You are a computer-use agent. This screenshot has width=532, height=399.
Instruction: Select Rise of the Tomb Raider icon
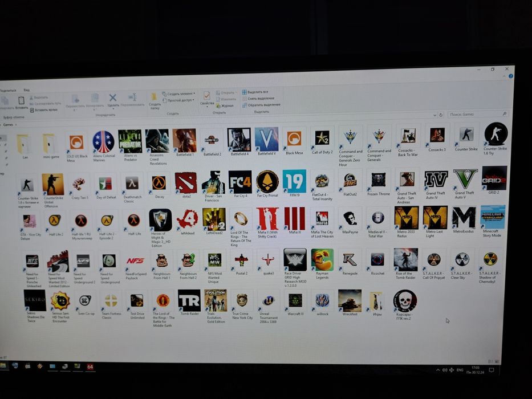click(406, 259)
